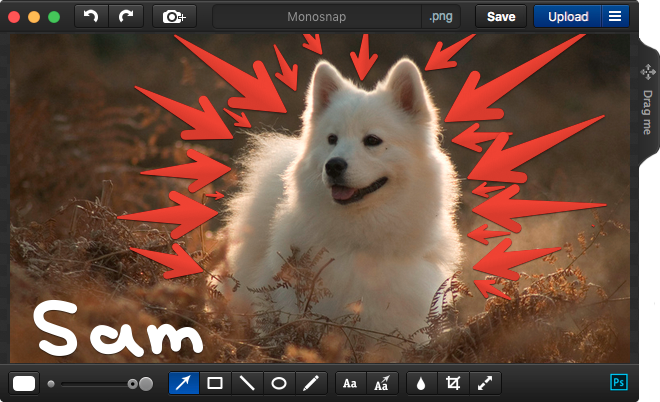Open the upload options menu
660x402 pixels.
tap(615, 16)
